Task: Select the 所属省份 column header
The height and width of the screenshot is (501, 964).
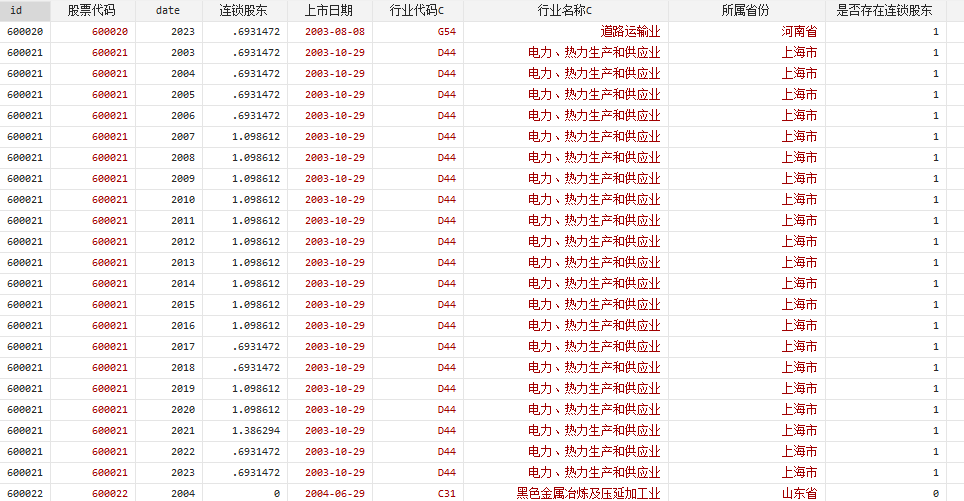Action: (746, 10)
